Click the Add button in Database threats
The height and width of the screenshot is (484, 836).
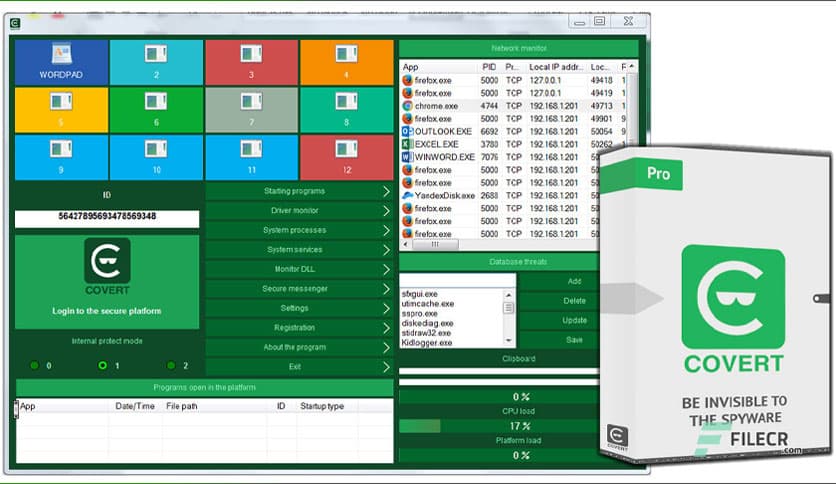coord(575,282)
